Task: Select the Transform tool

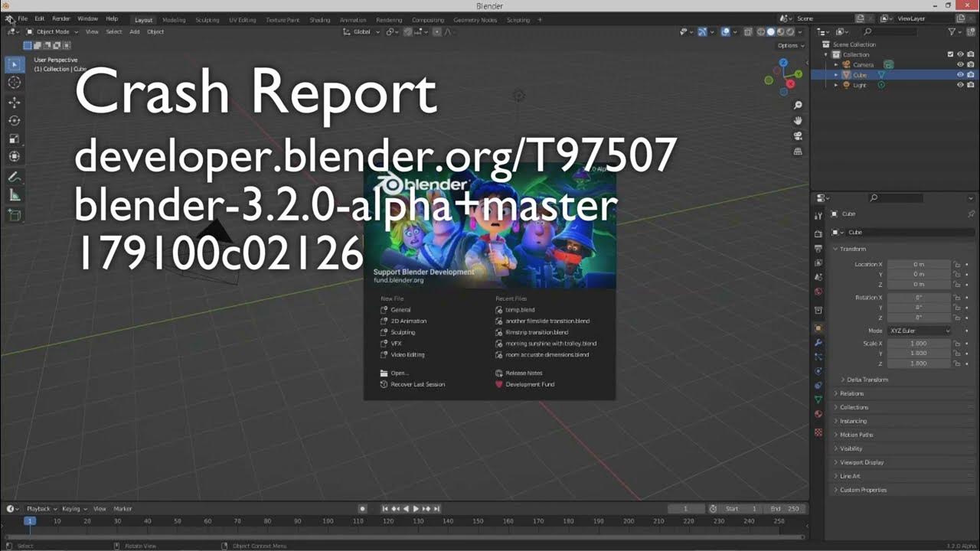Action: [15, 157]
